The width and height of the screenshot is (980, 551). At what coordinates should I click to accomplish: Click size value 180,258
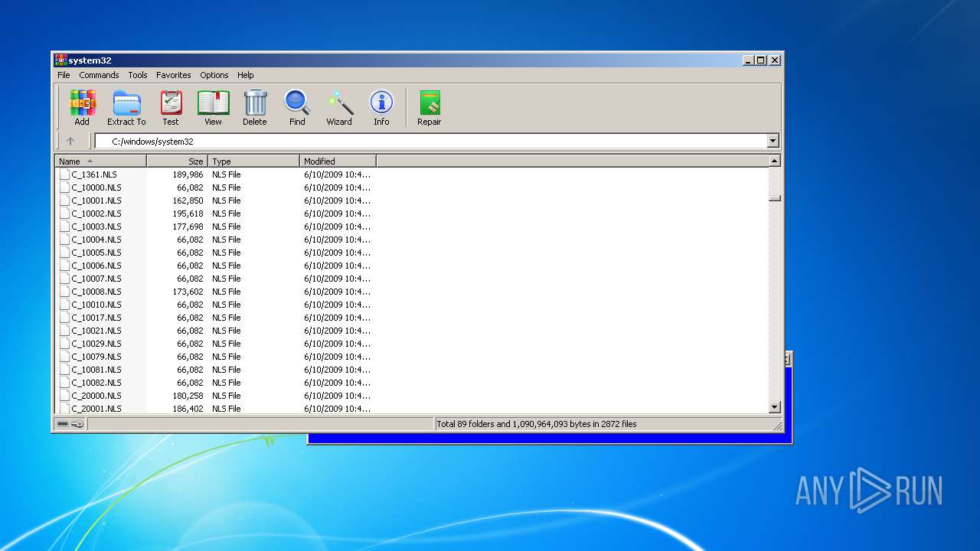coord(188,396)
